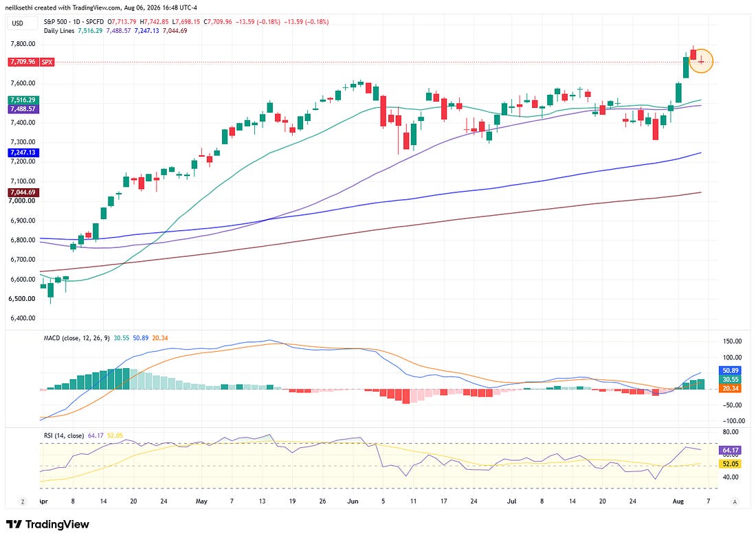Click RSI legend value 52.05
Image resolution: width=756 pixels, height=540 pixels.
pos(115,436)
